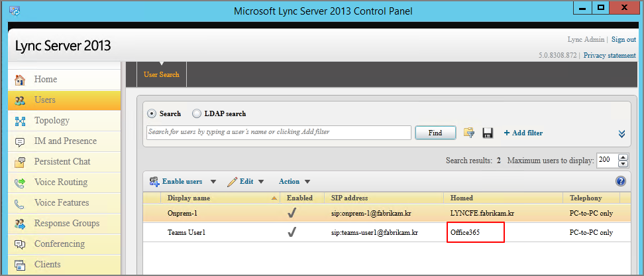
Task: Click the Topology icon in sidebar
Action: click(x=20, y=121)
